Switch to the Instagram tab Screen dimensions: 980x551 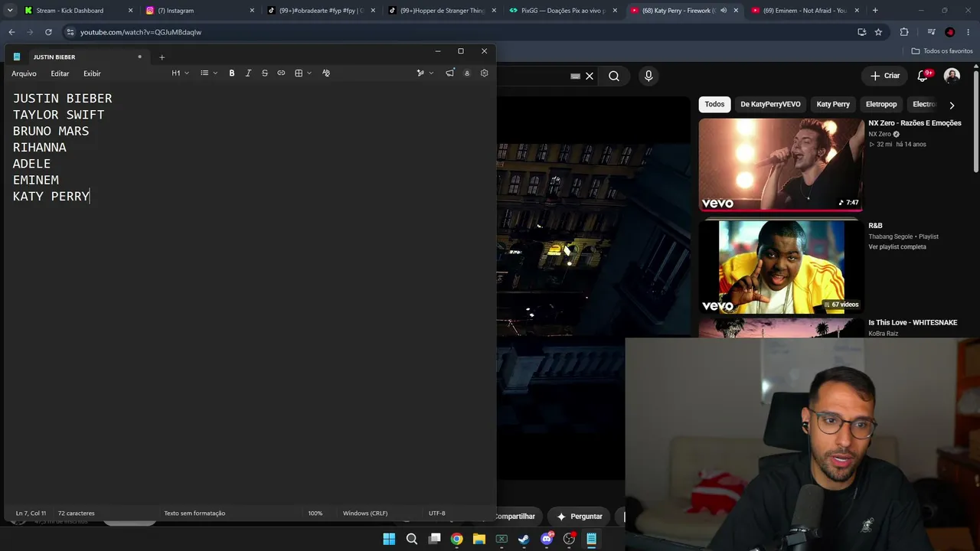tap(199, 11)
